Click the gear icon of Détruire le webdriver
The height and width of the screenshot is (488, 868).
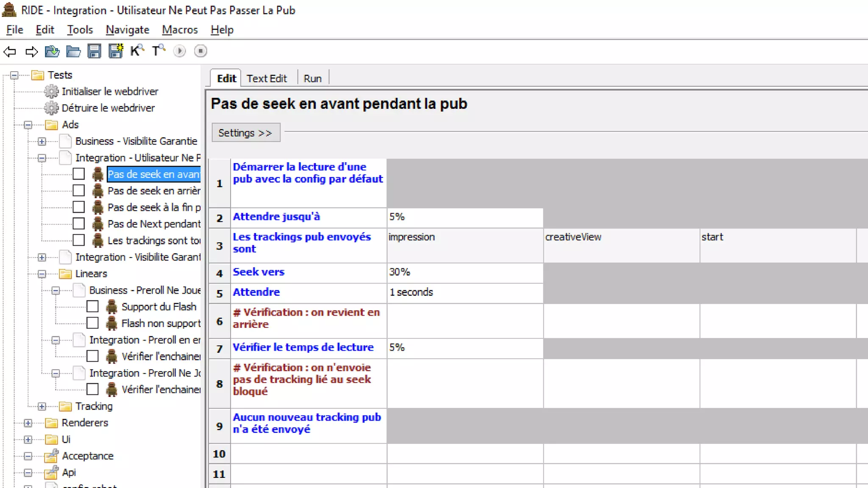coord(51,108)
